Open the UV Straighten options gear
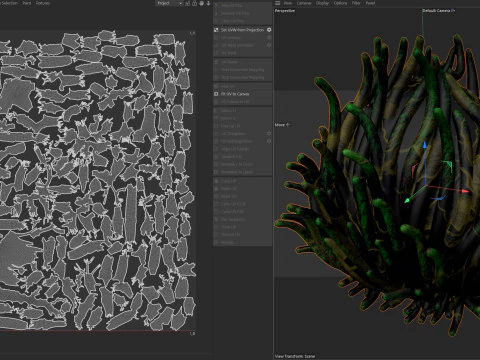Screen dimensions: 480x360 click(x=269, y=133)
